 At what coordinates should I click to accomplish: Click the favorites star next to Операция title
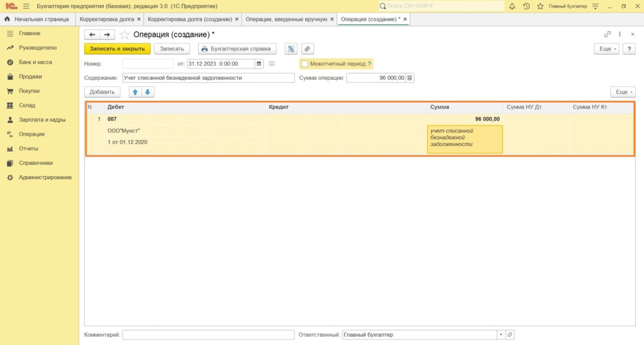point(125,35)
